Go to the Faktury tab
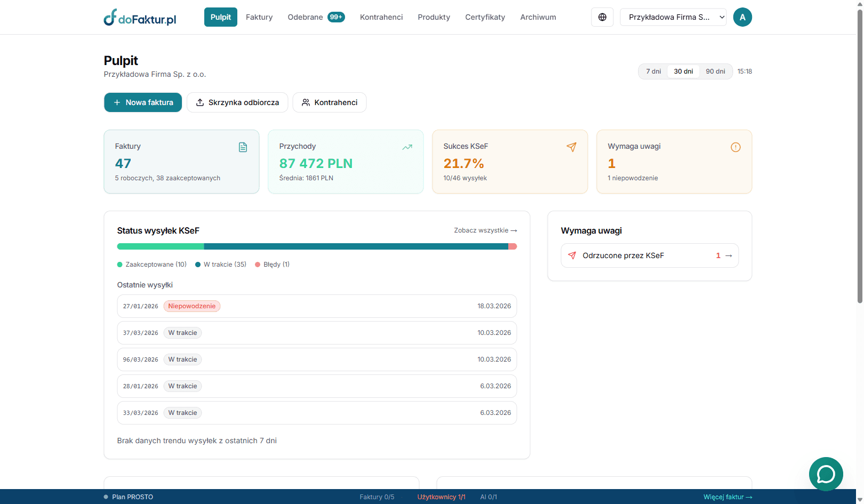Viewport: 864px width, 504px height. [x=259, y=17]
